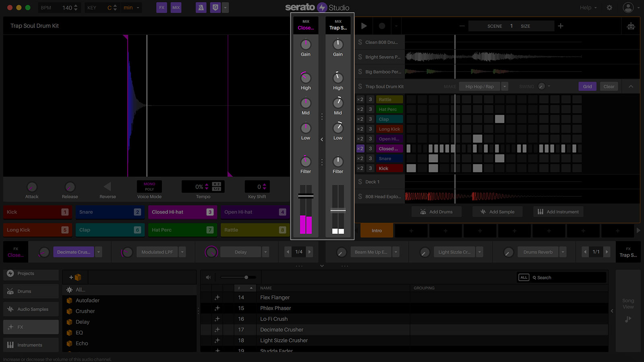644x362 pixels.
Task: Open the Help menu
Action: point(588,8)
